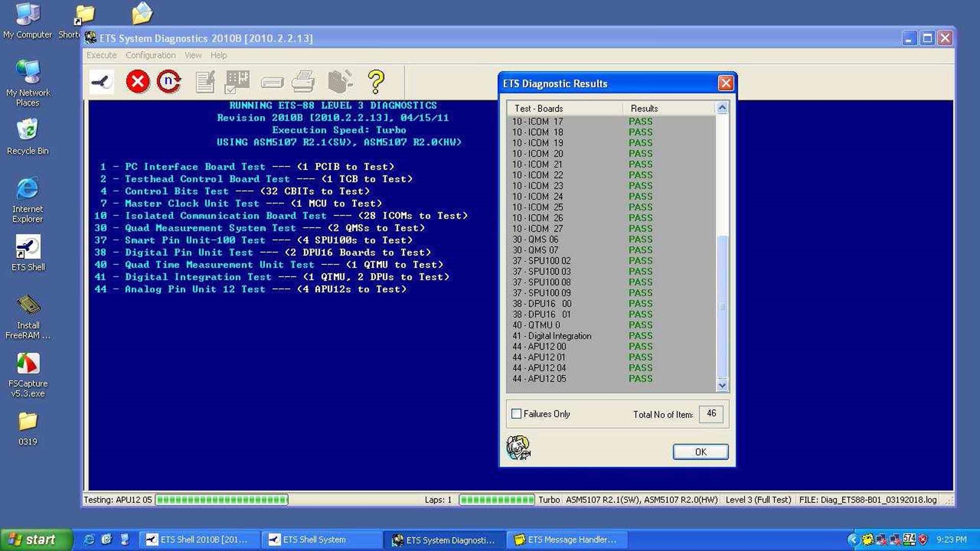Click the printer toolbar icon
The image size is (980, 551).
[303, 82]
